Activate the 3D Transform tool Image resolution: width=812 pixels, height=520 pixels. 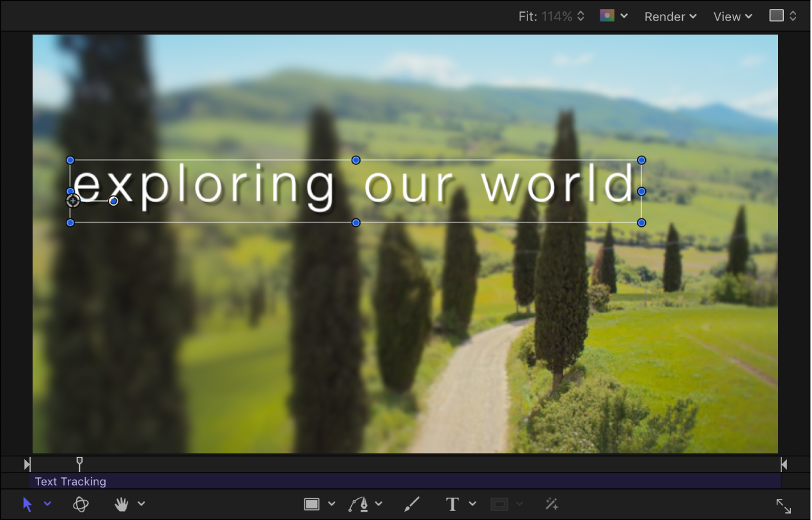(x=81, y=504)
